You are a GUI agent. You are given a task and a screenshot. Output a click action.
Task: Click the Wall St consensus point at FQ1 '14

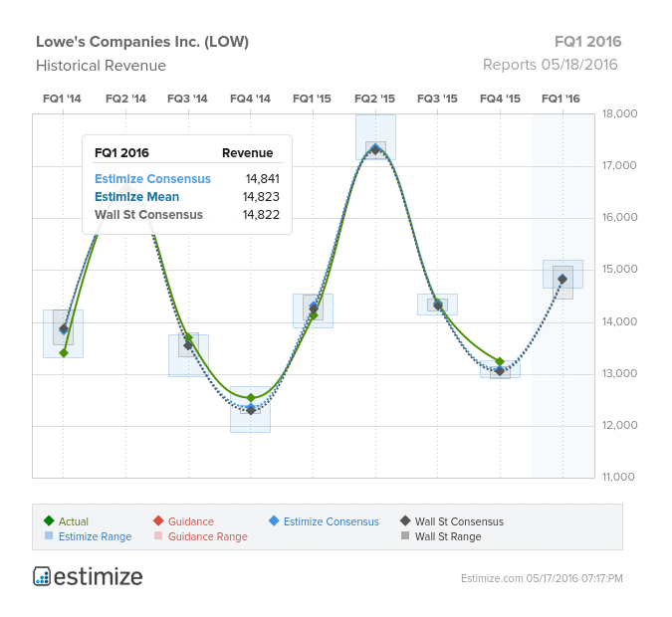coord(64,329)
